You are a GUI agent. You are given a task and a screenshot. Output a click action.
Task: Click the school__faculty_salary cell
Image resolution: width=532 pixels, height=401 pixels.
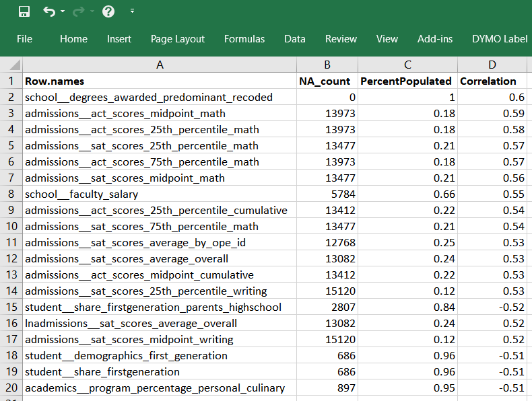click(81, 194)
